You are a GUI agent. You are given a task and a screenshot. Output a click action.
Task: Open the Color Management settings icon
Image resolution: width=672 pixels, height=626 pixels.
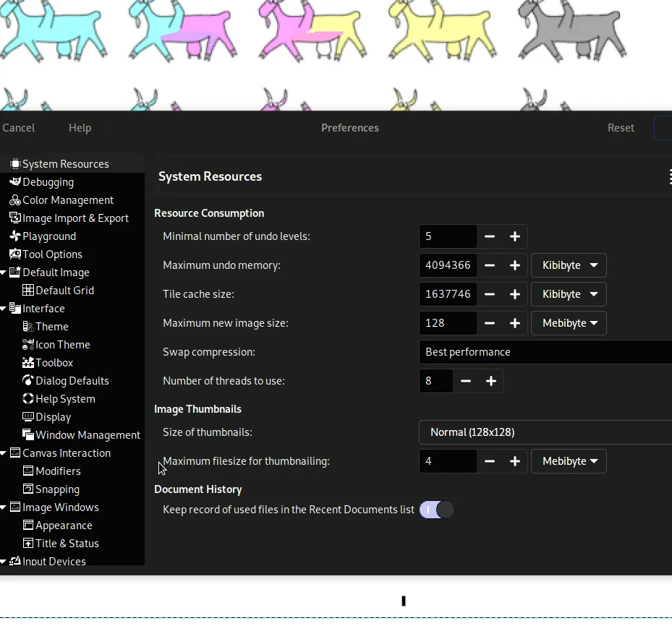click(x=16, y=200)
